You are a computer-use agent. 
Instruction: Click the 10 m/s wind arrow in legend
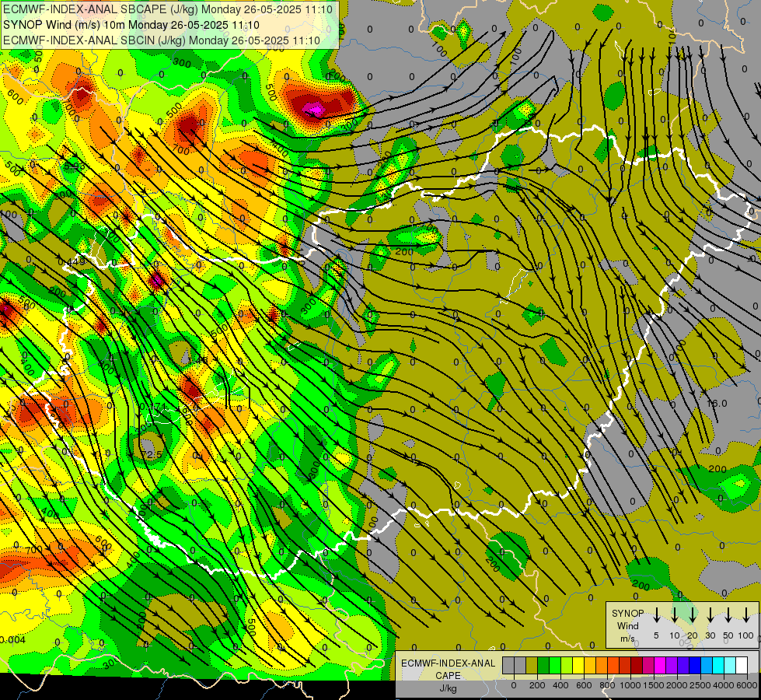[674, 614]
